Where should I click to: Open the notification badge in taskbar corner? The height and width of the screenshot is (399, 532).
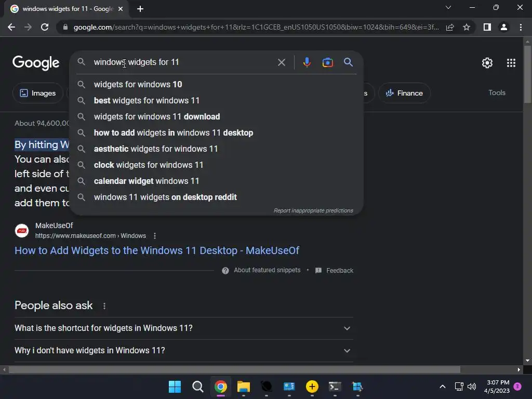(x=517, y=387)
